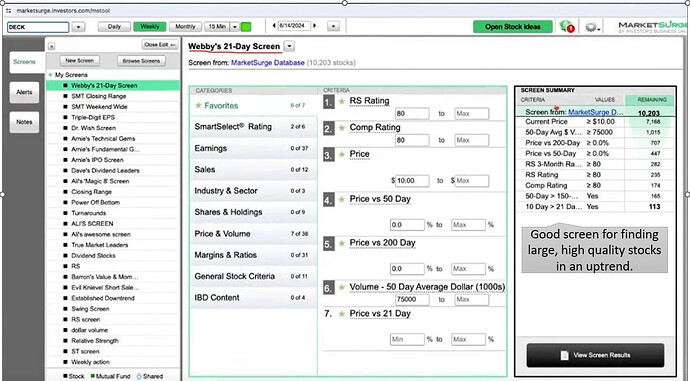Click Current Price row in Screen Summary

click(x=595, y=121)
